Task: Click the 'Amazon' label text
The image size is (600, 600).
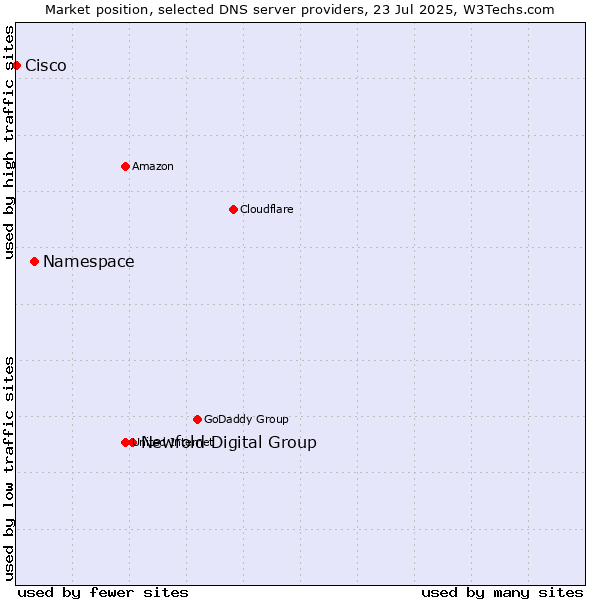Action: point(153,166)
